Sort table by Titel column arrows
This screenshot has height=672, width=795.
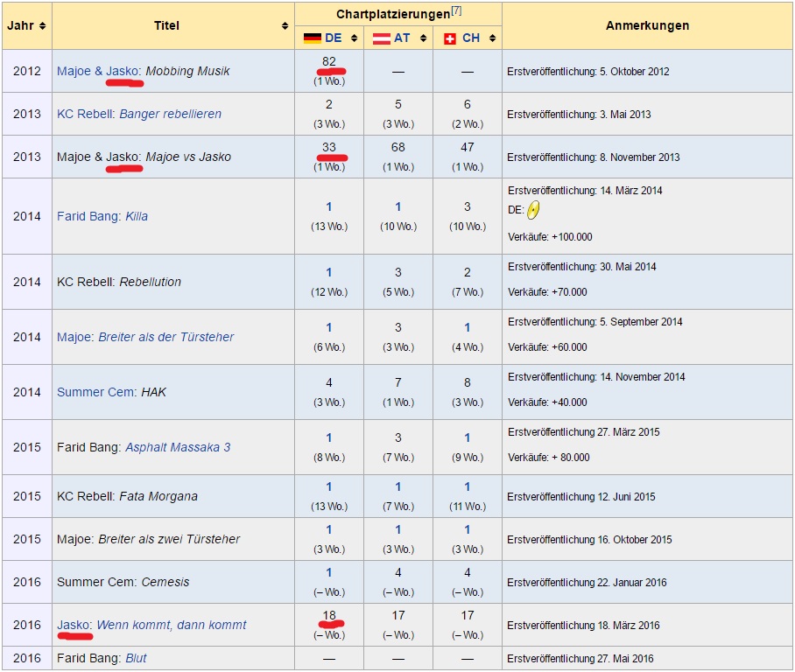pos(285,26)
